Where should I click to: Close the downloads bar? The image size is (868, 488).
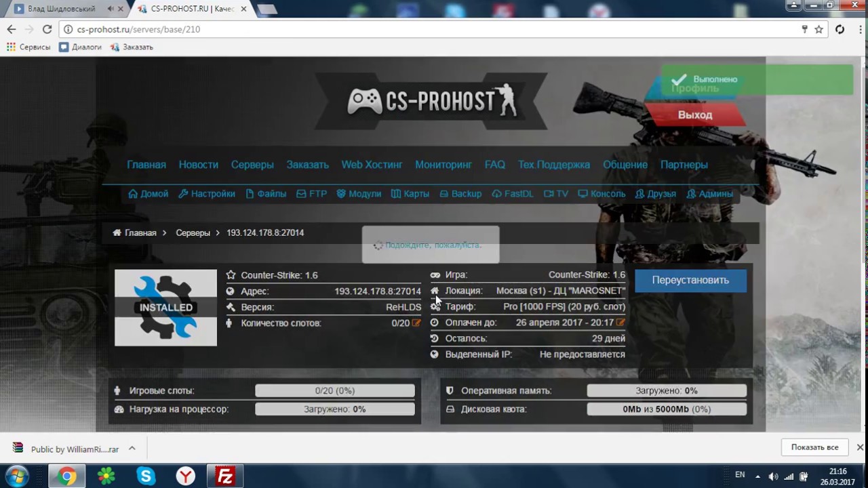tap(860, 447)
